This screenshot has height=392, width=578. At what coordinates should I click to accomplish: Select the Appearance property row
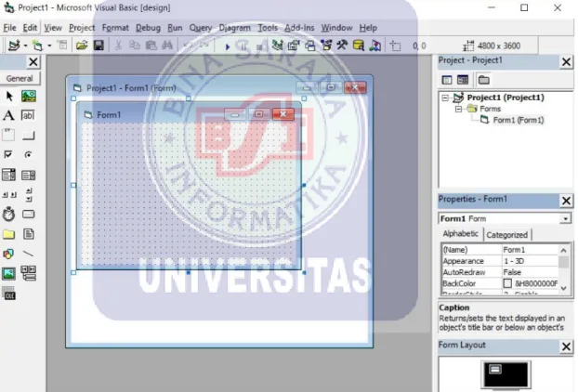pyautogui.click(x=500, y=261)
